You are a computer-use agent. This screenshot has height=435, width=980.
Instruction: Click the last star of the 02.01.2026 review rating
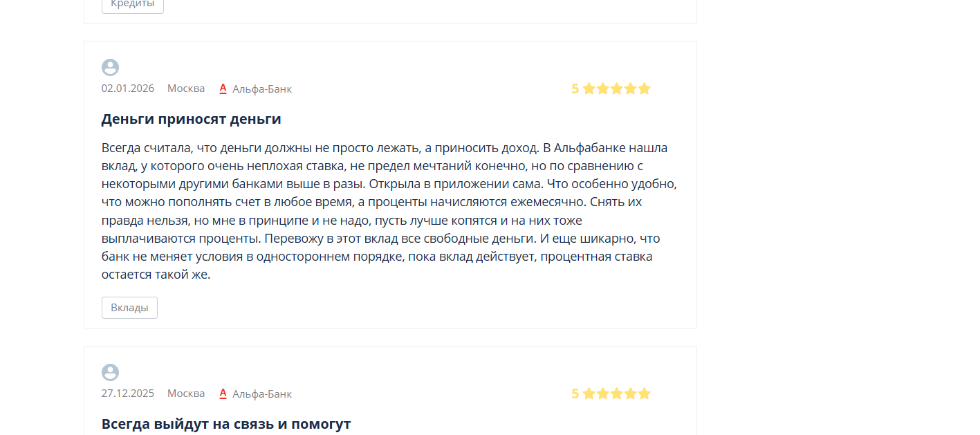[x=645, y=89]
